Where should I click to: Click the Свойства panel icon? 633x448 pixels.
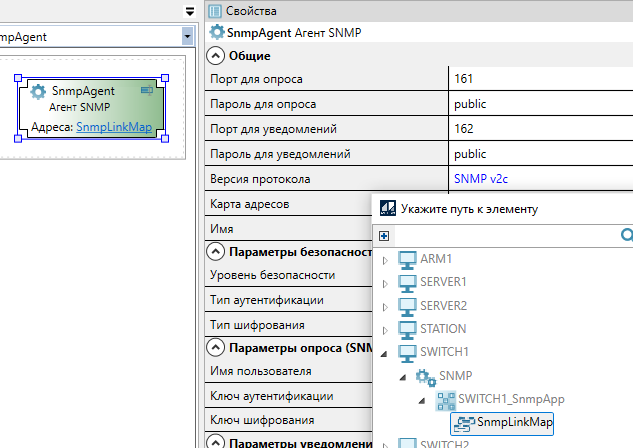[x=216, y=10]
